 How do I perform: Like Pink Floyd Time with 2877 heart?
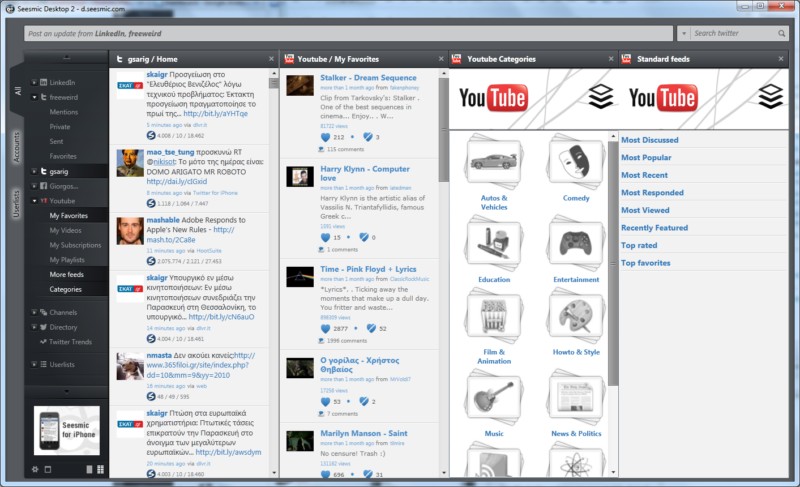[326, 329]
